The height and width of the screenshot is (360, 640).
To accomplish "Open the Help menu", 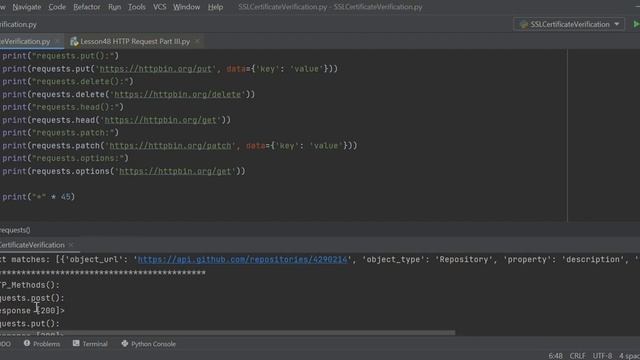I will pyautogui.click(x=216, y=7).
